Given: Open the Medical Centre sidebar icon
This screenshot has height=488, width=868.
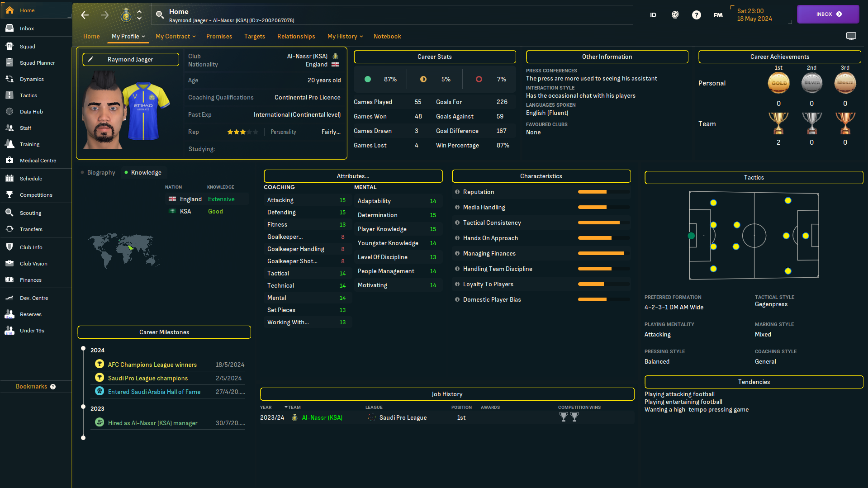Looking at the screenshot, I should (9, 160).
